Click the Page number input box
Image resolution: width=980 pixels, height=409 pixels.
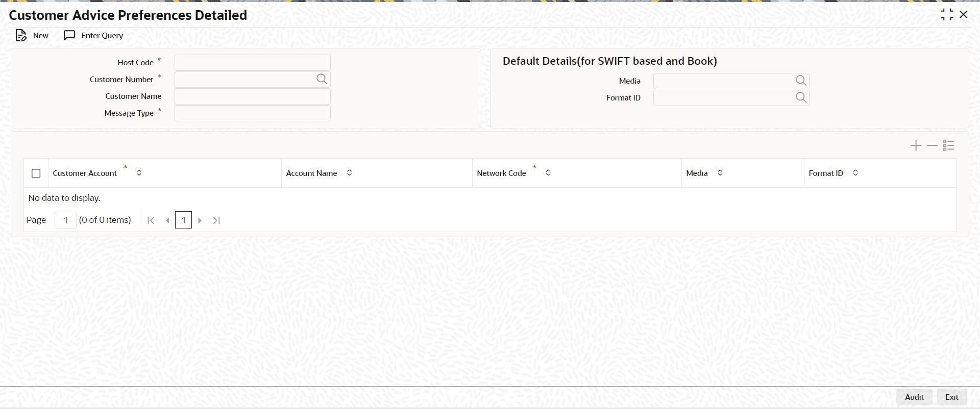tap(65, 220)
